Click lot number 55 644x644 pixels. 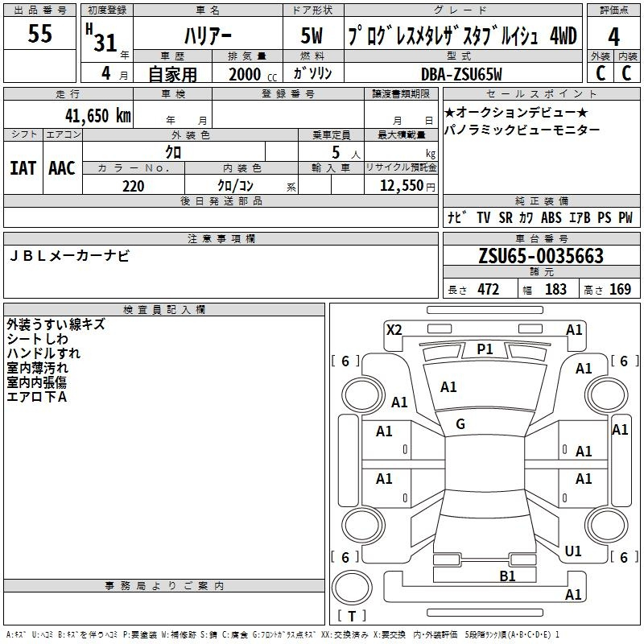point(39,34)
